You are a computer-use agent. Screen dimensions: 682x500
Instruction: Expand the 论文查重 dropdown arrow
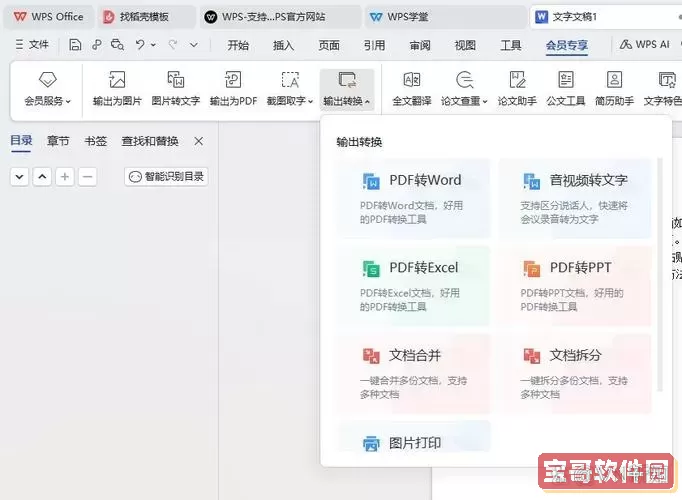[x=485, y=102]
